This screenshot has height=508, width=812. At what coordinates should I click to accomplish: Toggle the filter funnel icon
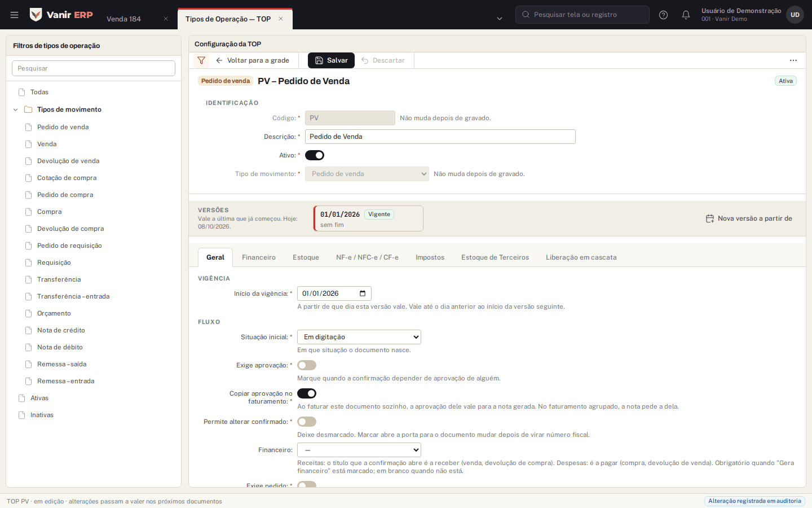(x=201, y=60)
